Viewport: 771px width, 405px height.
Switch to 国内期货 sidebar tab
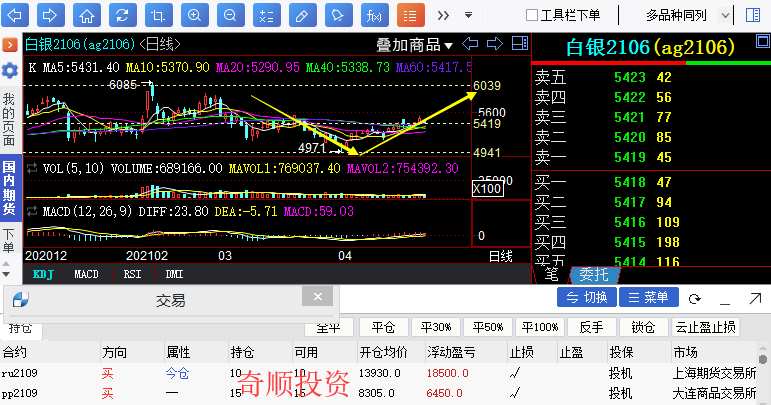pyautogui.click(x=9, y=188)
